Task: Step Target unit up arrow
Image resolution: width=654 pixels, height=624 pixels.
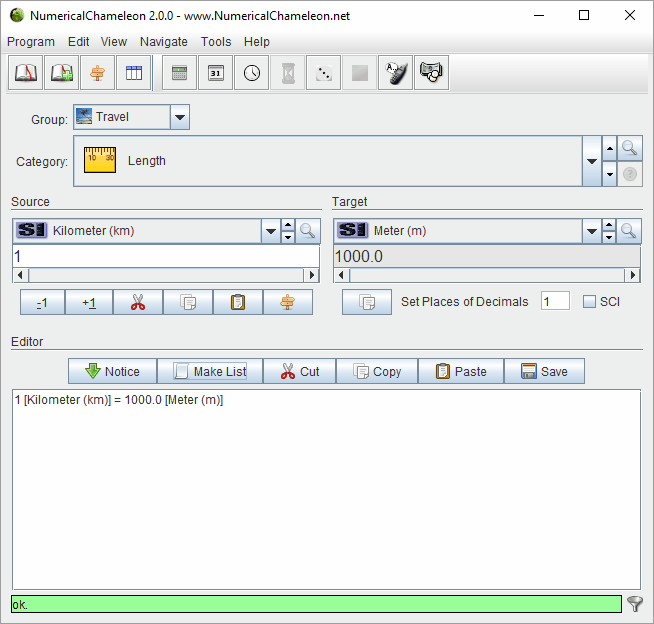Action: (x=609, y=225)
